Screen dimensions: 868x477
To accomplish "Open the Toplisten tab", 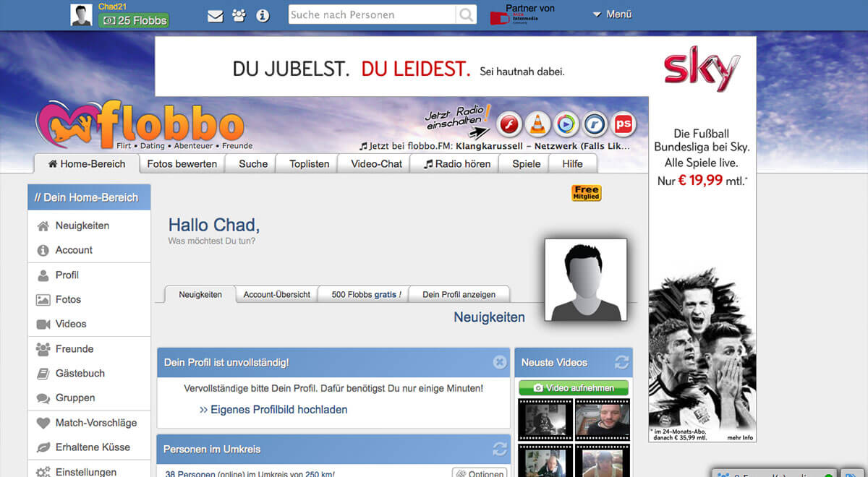I will pos(310,164).
